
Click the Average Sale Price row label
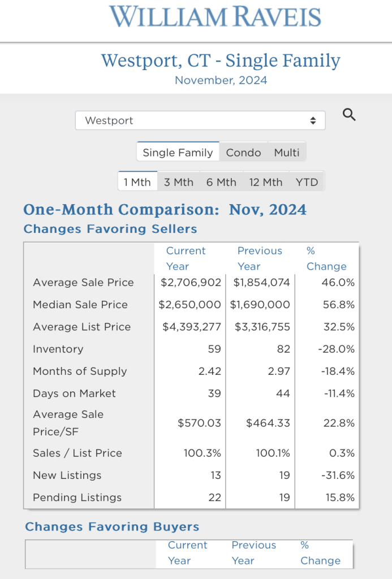point(83,283)
